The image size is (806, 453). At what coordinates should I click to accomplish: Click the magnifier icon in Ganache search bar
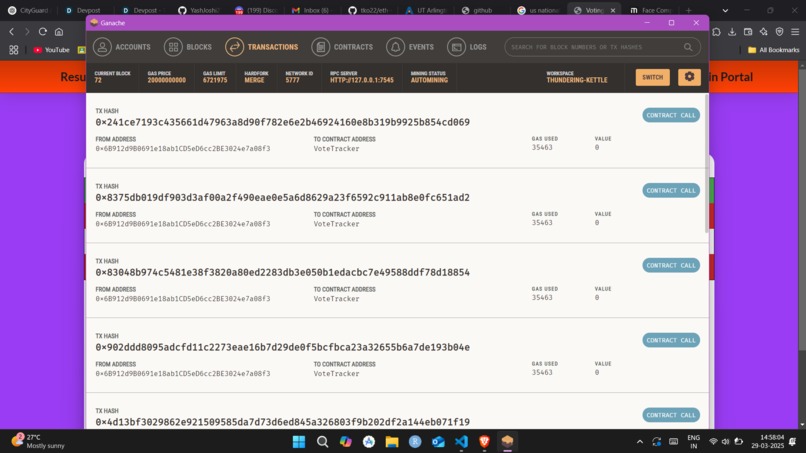coord(688,47)
